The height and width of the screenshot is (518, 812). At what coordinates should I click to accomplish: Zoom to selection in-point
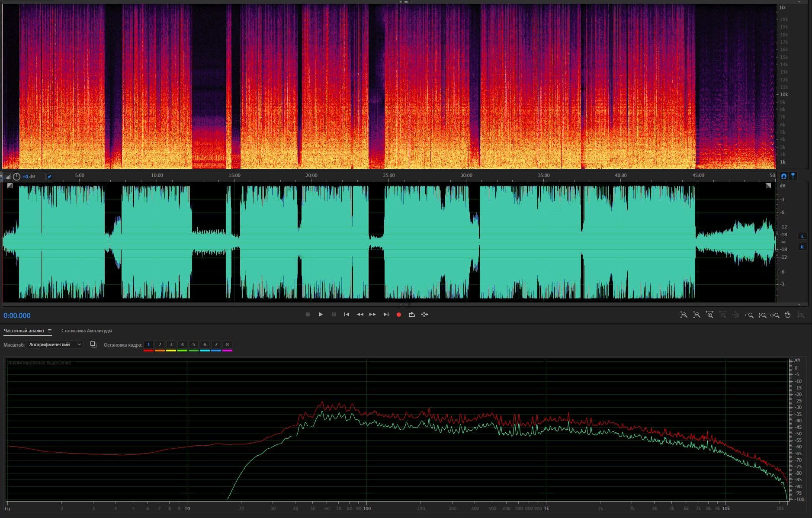(x=749, y=315)
